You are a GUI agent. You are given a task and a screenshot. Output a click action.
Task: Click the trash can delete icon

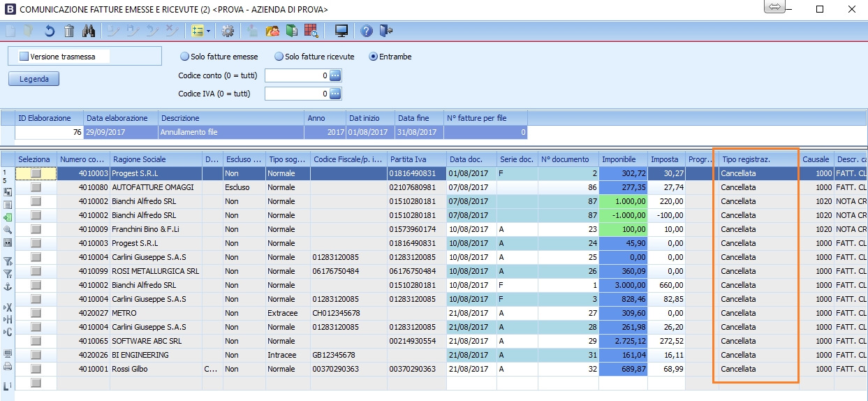[x=69, y=31]
